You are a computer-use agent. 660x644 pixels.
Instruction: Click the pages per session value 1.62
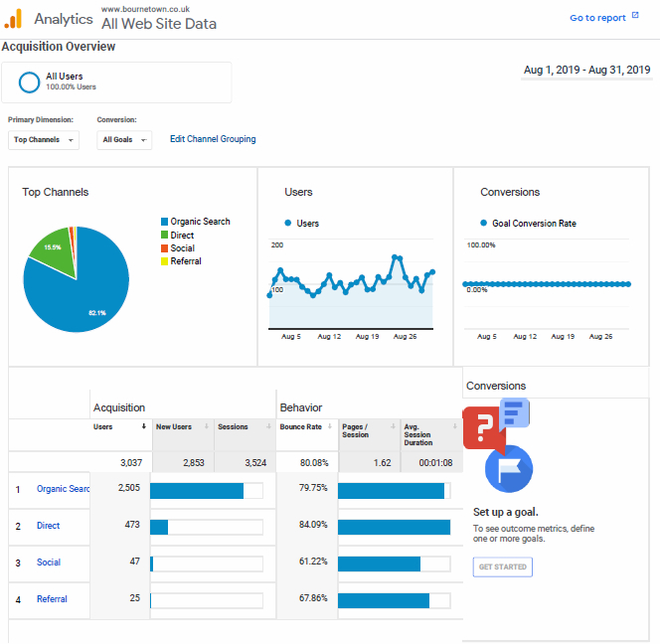coord(383,463)
